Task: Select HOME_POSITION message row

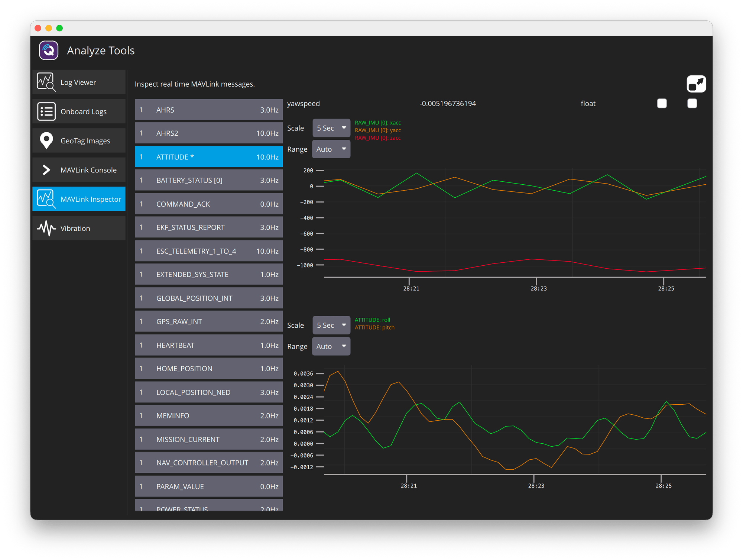Action: point(208,368)
